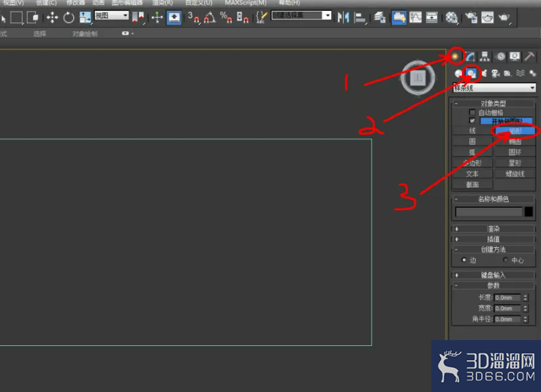The image size is (541, 392).
Task: Open the 样条线 shape type dropdown
Action: [x=494, y=88]
